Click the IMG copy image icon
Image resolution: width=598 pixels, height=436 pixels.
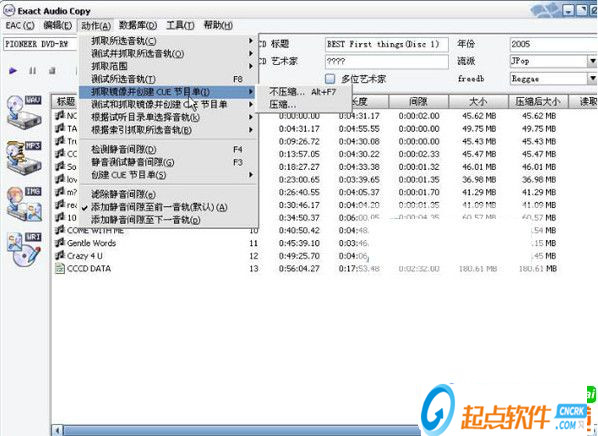pos(24,204)
